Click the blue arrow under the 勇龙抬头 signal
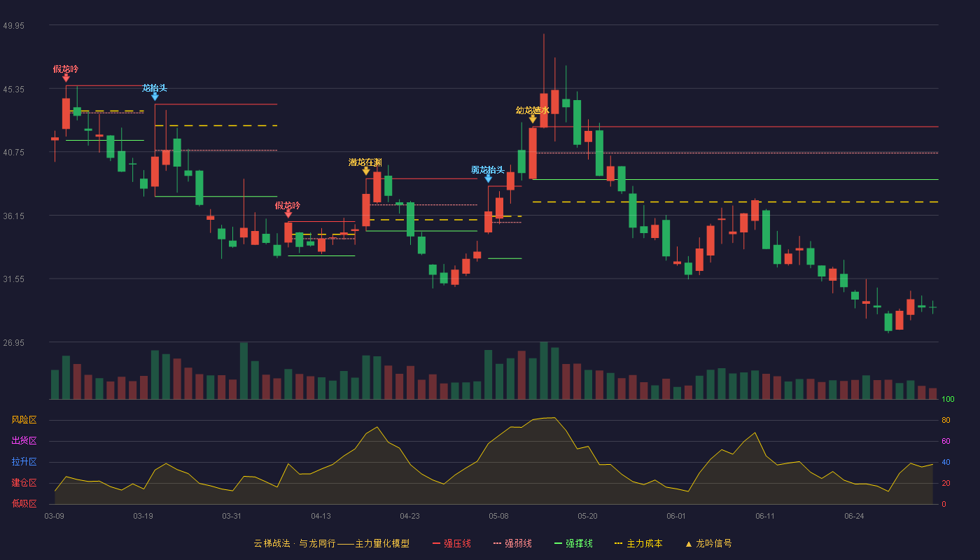This screenshot has width=980, height=560. pyautogui.click(x=488, y=178)
